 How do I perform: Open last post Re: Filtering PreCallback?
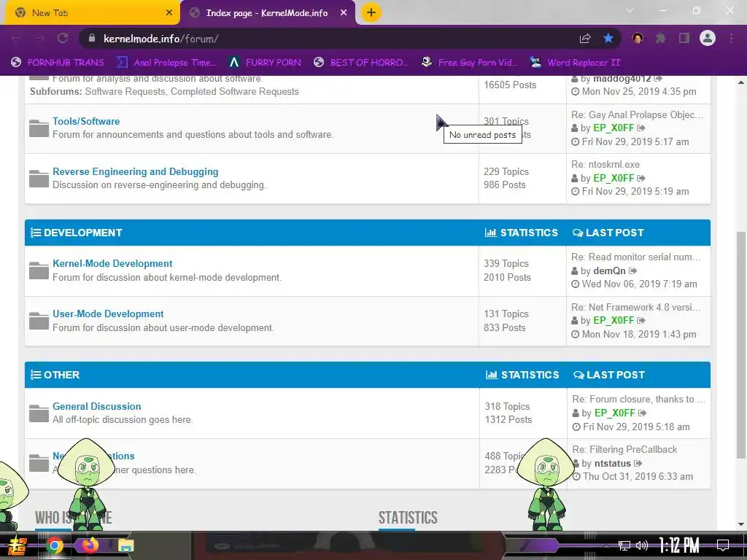(624, 449)
